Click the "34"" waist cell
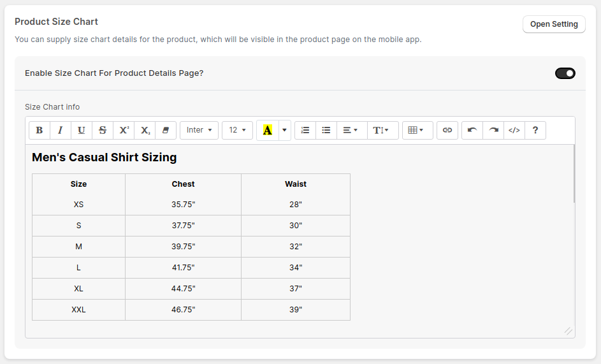 (x=296, y=268)
